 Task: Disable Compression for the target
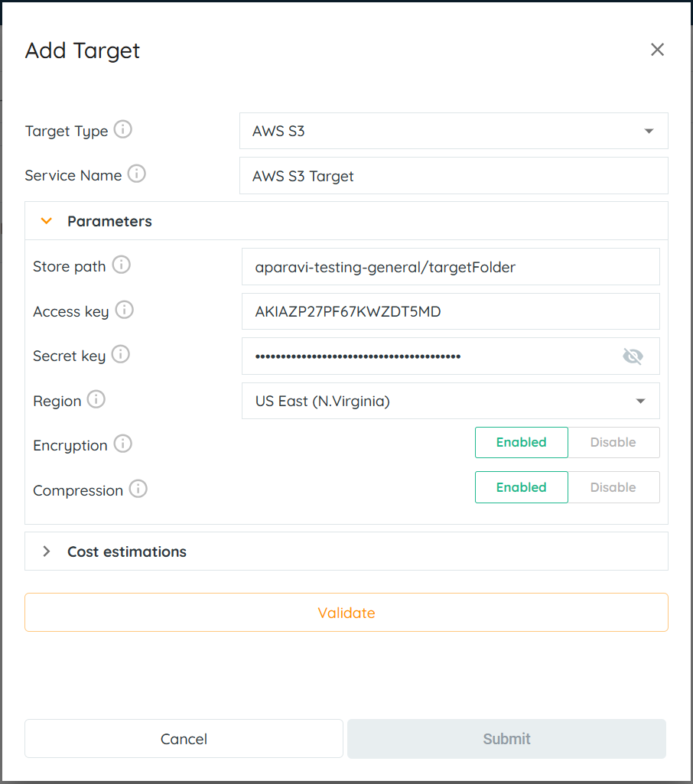613,488
